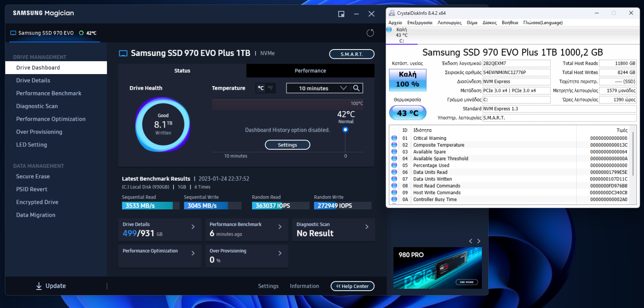Click the 43 °C temperature button in CrystalDiskInfo
This screenshot has width=644, height=308.
(x=408, y=113)
